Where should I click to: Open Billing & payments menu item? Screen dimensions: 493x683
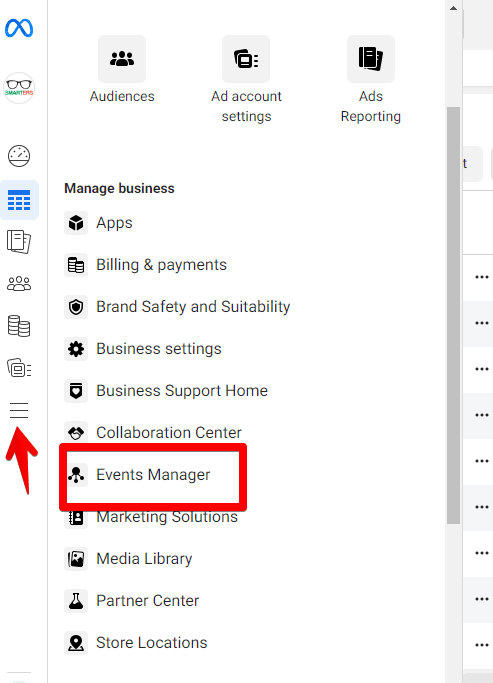coord(162,265)
